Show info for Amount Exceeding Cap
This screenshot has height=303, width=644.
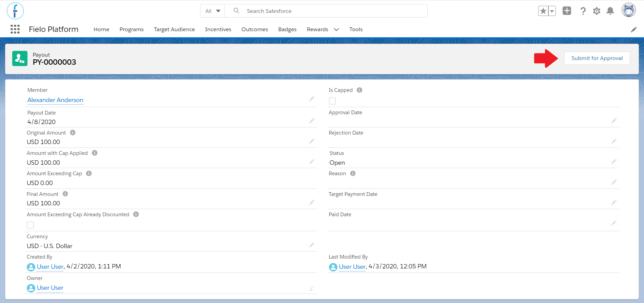tap(89, 173)
